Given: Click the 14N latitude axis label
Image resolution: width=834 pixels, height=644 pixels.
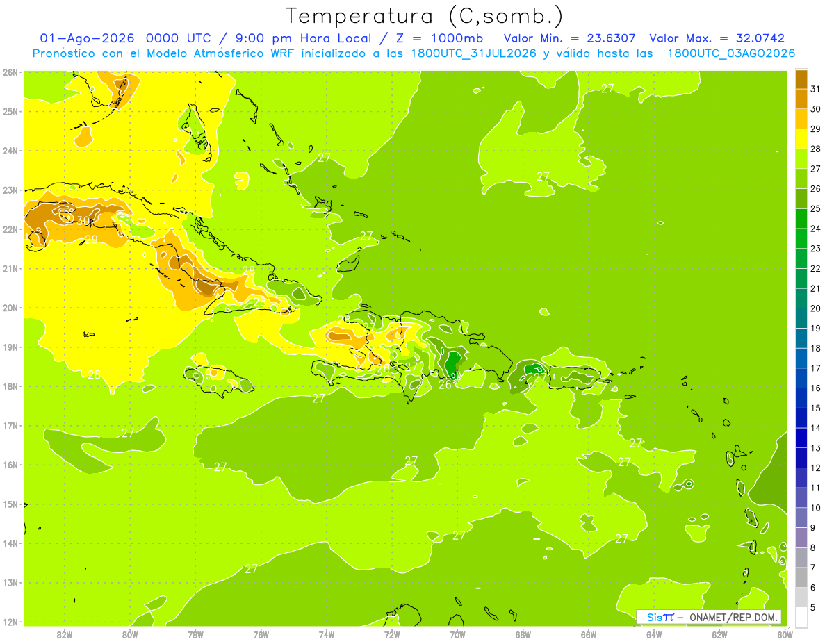Looking at the screenshot, I should pyautogui.click(x=10, y=543).
